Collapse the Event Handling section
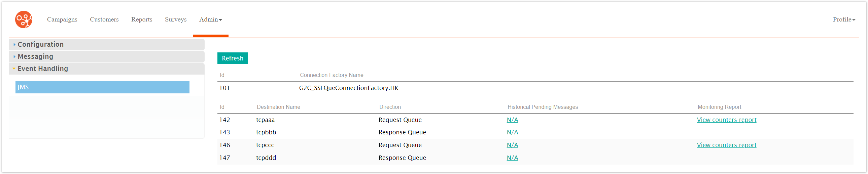The width and height of the screenshot is (868, 174). coord(42,69)
